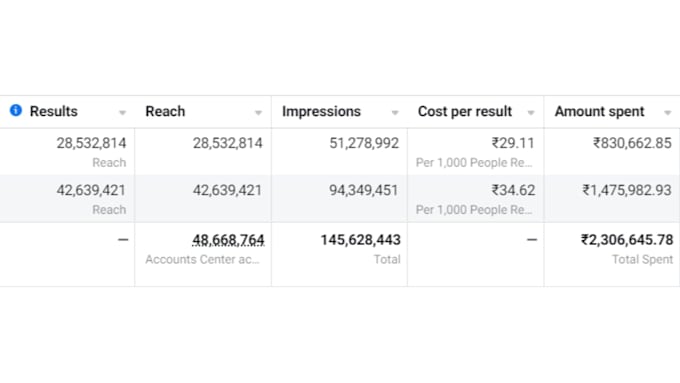Click cost per result ₹34.62
The width and height of the screenshot is (680, 383).
(513, 190)
